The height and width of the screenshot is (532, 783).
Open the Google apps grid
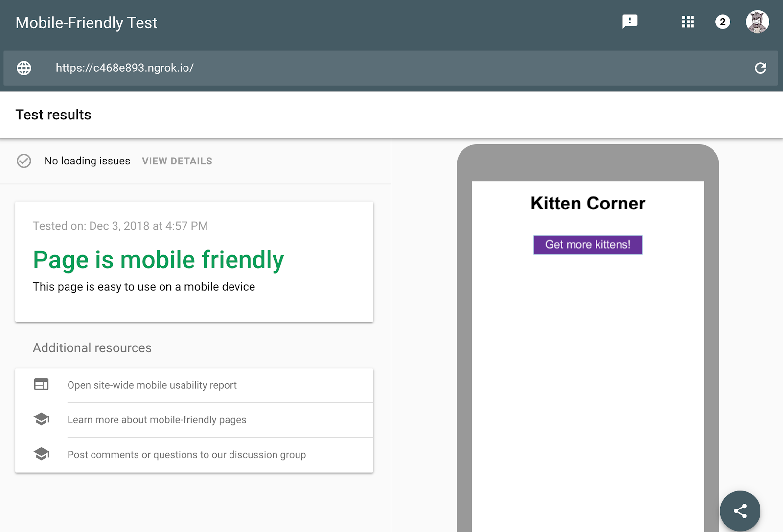click(x=688, y=22)
